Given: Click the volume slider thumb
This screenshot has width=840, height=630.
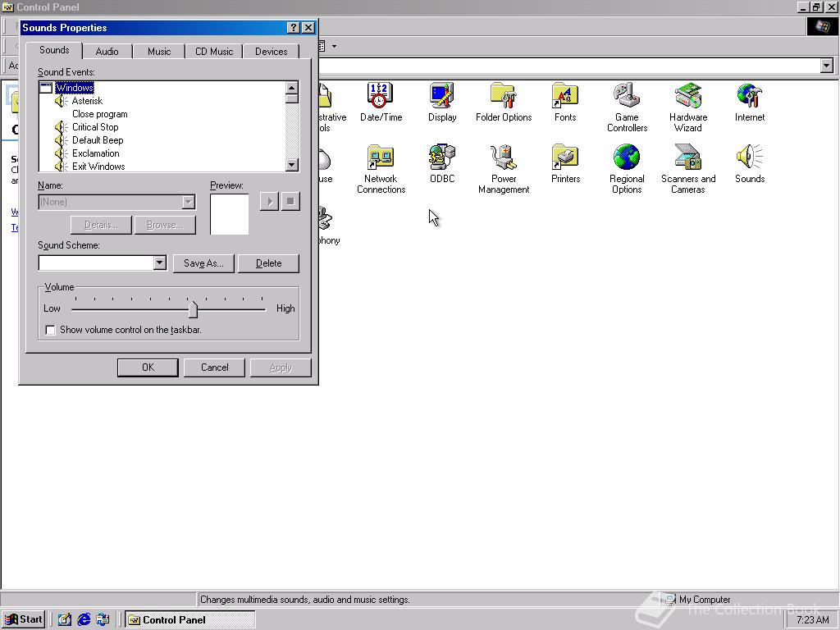Looking at the screenshot, I should pos(193,308).
